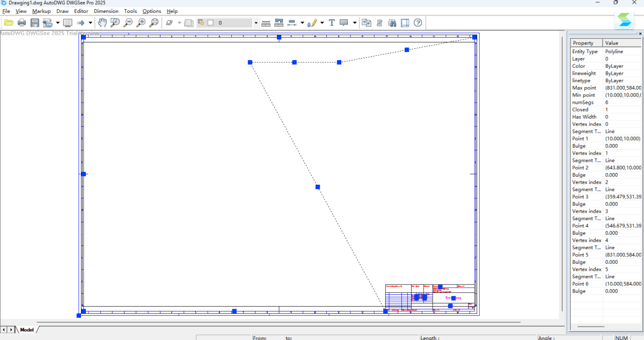The image size is (644, 340).
Task: Open the Markup menu
Action: pyautogui.click(x=41, y=11)
